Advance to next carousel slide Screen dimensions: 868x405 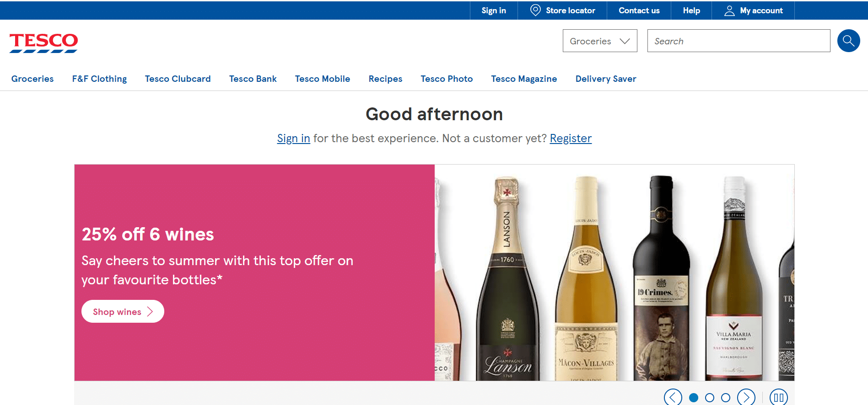(746, 397)
